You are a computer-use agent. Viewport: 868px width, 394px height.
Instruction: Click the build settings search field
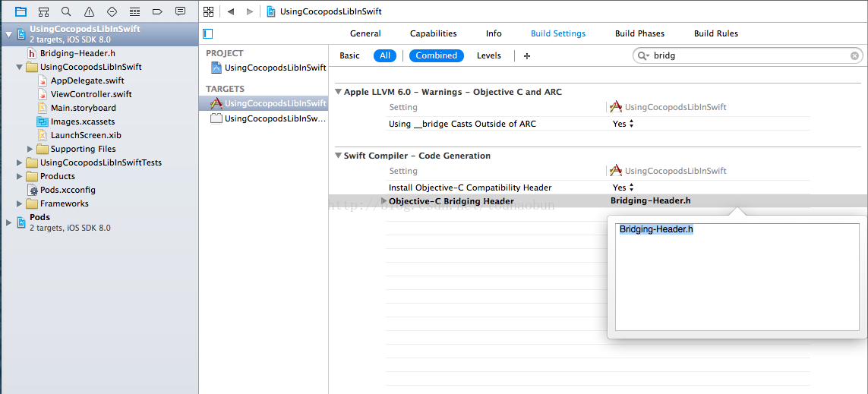click(748, 55)
